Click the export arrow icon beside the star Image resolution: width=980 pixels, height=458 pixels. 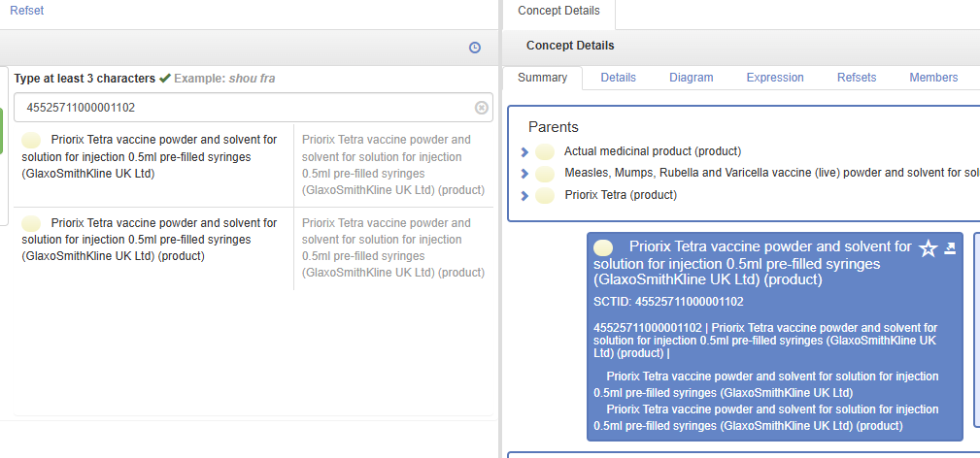click(950, 248)
